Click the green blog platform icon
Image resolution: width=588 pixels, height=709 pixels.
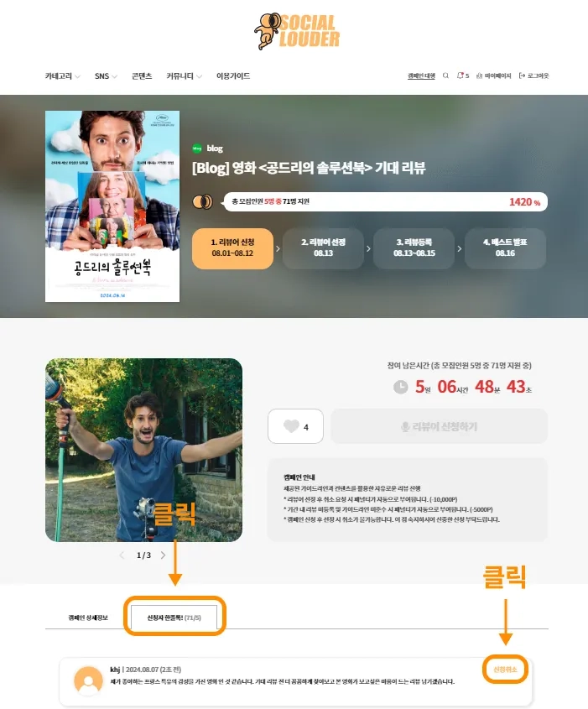197,149
